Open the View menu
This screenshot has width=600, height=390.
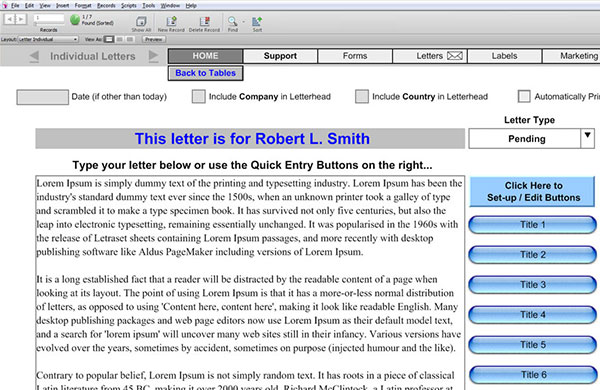tap(45, 5)
